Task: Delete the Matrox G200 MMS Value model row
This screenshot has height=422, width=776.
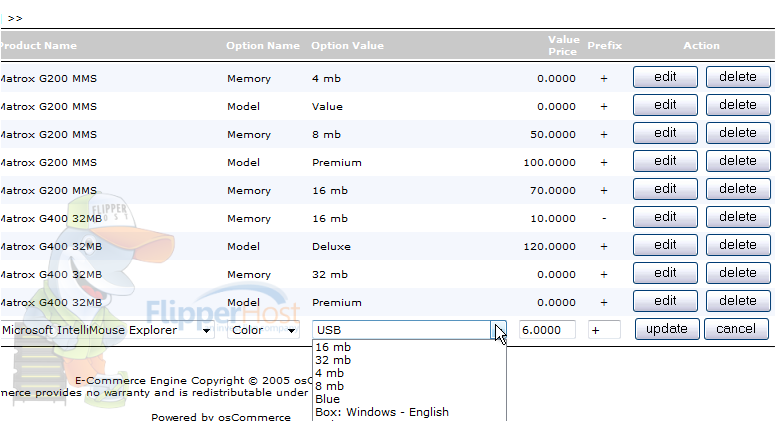Action: (738, 105)
